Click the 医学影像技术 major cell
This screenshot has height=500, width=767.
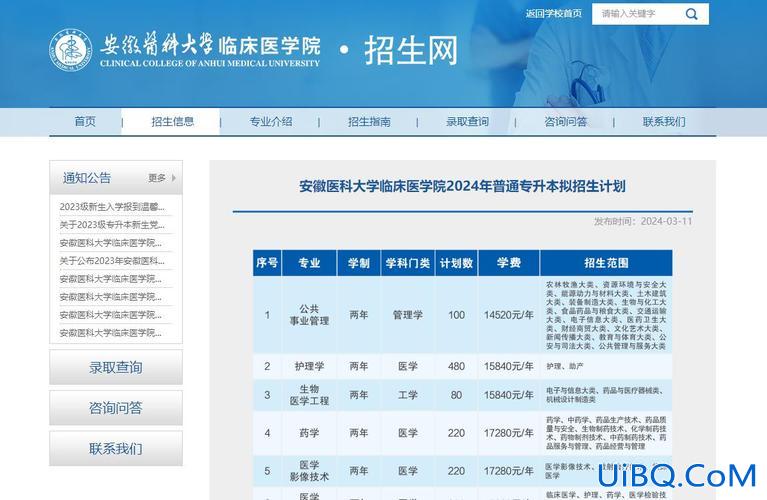tap(309, 471)
